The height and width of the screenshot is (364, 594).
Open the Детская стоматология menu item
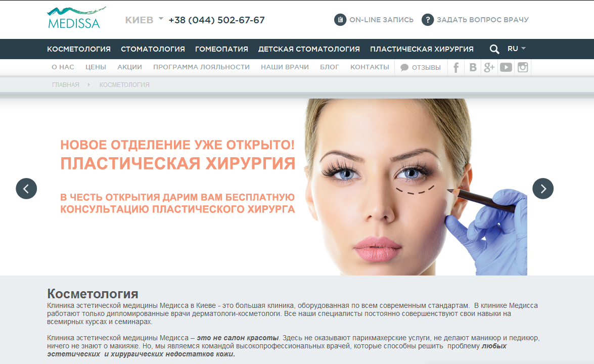[309, 49]
